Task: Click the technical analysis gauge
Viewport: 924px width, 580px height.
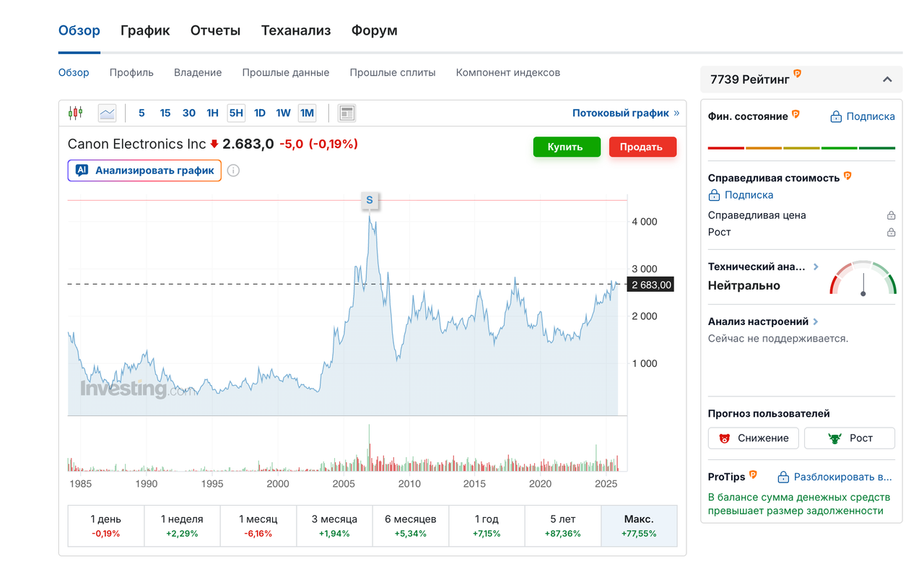Action: tap(863, 278)
